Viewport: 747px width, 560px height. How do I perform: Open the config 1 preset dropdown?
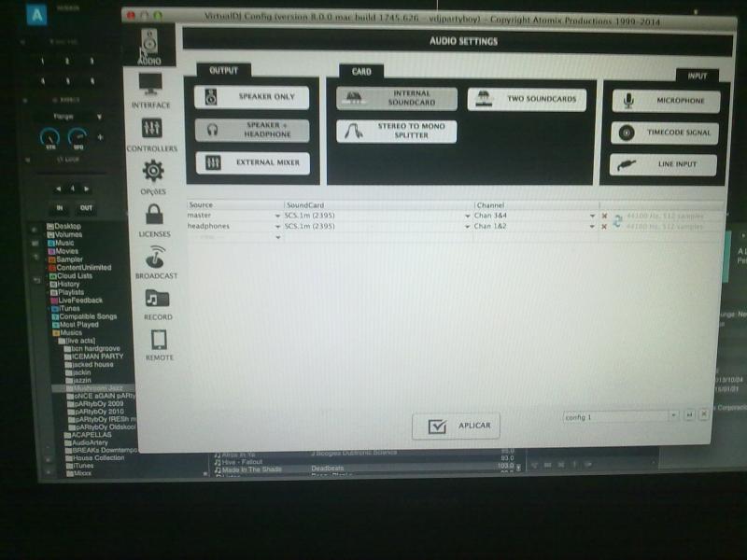pos(673,415)
